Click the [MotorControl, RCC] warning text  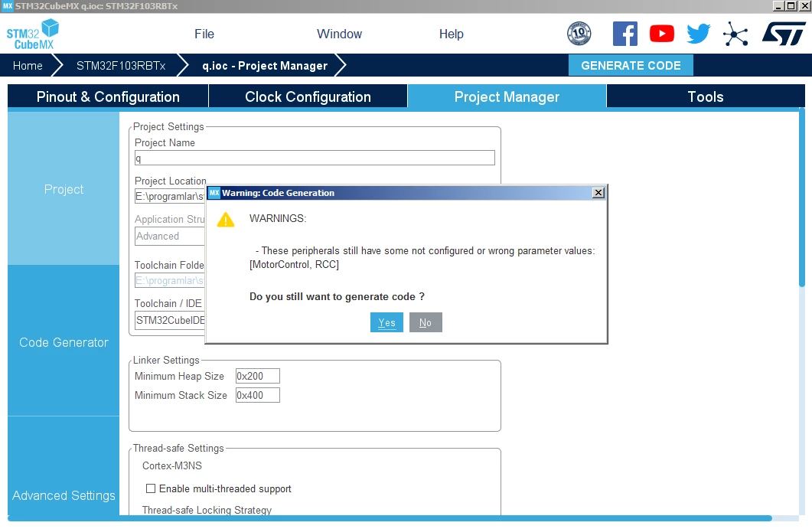point(294,265)
